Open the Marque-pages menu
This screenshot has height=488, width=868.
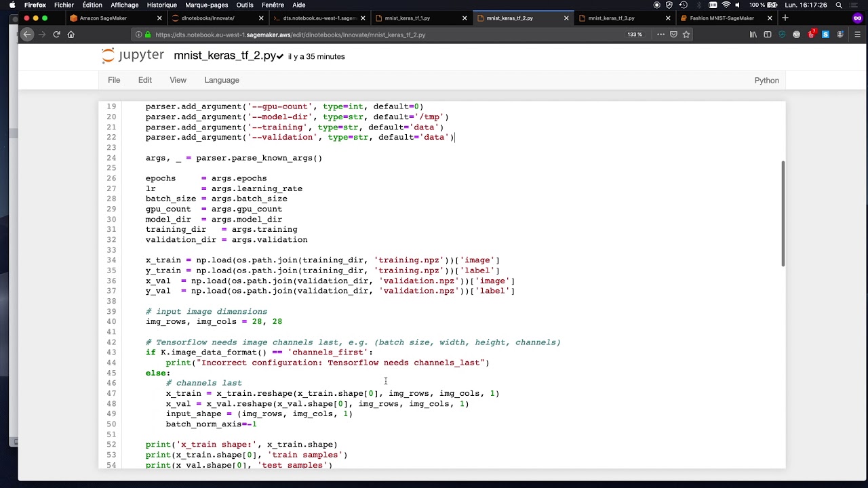pyautogui.click(x=207, y=5)
